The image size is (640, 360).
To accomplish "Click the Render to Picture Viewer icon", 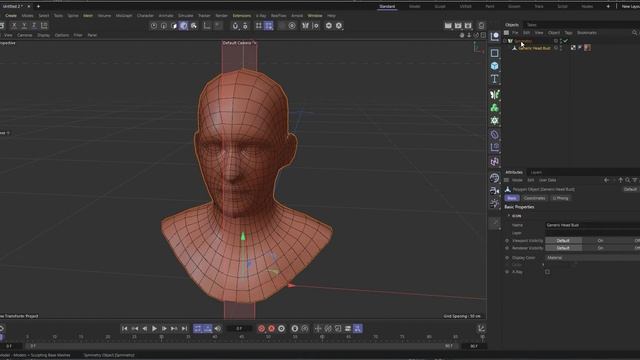I will (x=458, y=25).
